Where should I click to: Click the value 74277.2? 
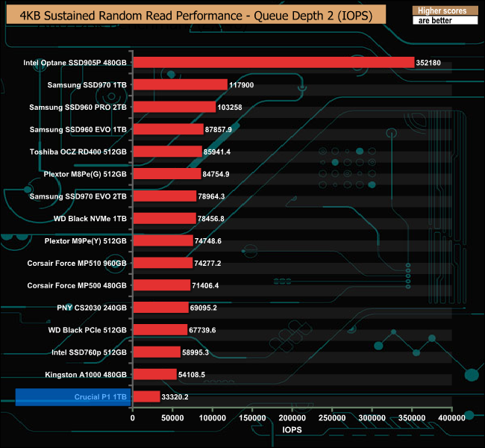[207, 263]
